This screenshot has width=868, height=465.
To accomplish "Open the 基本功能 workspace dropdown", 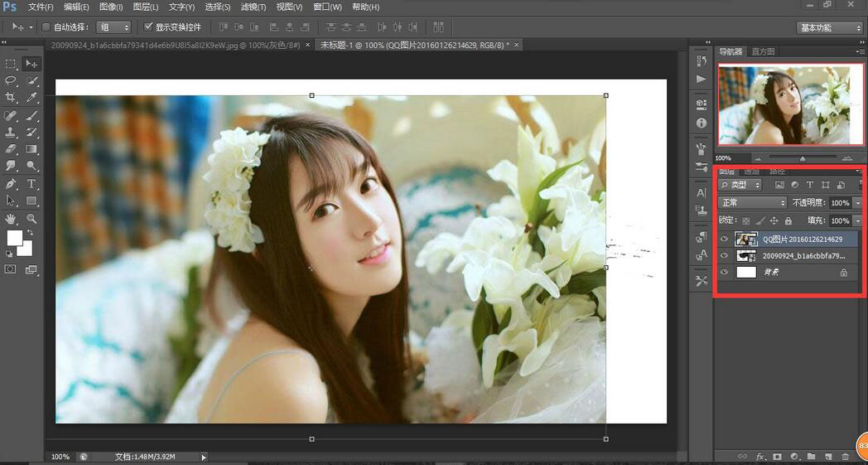I will (x=830, y=27).
